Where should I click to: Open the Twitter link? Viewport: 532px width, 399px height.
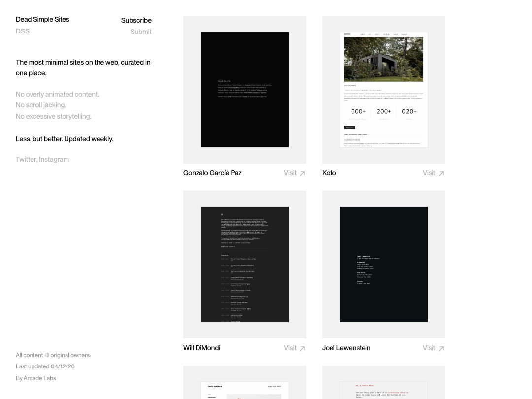26,159
